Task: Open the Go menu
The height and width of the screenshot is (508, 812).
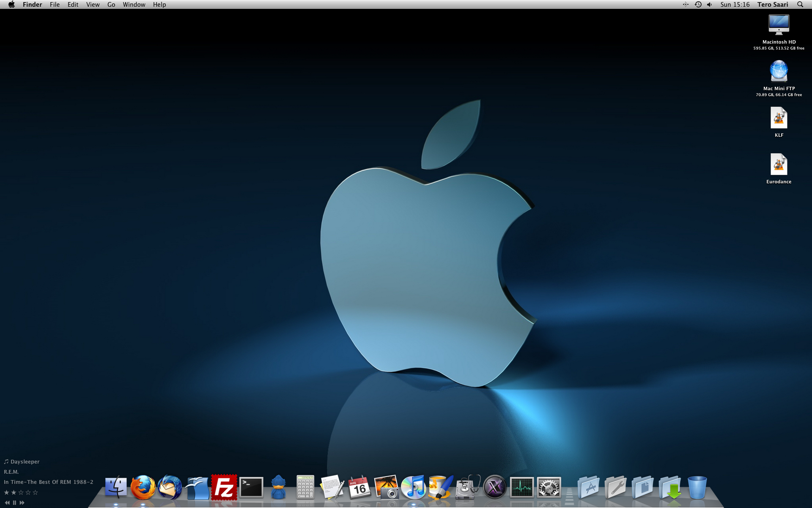Action: click(x=111, y=5)
